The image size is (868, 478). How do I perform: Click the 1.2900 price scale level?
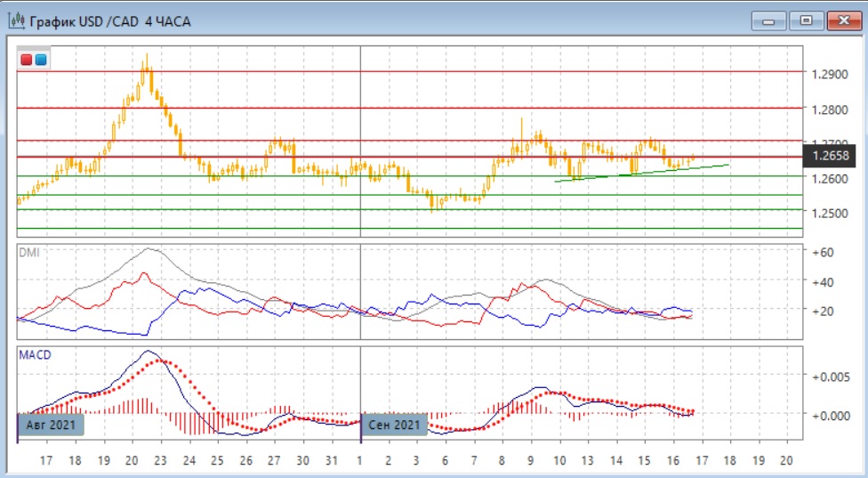point(829,73)
